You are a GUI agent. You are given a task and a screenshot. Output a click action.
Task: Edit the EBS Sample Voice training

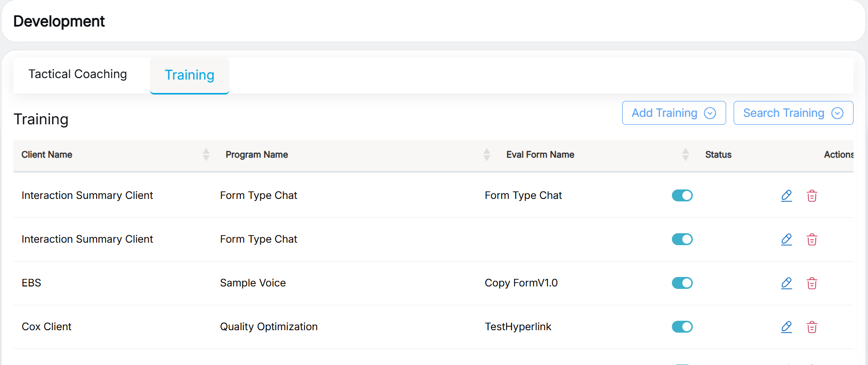click(786, 283)
